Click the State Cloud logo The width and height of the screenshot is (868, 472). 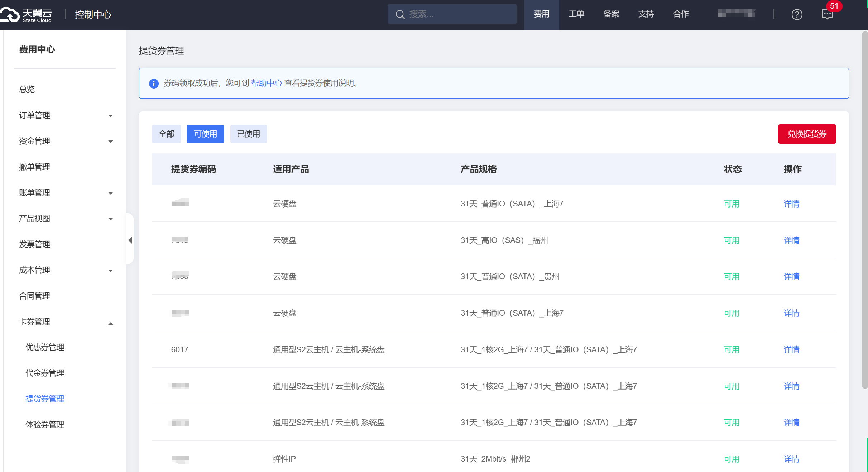tap(27, 15)
